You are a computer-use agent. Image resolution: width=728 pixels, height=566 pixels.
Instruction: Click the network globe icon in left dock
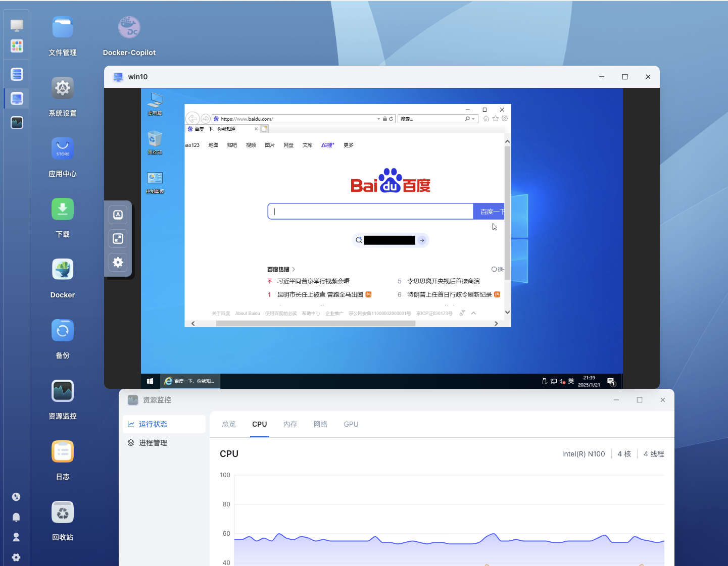[16, 497]
